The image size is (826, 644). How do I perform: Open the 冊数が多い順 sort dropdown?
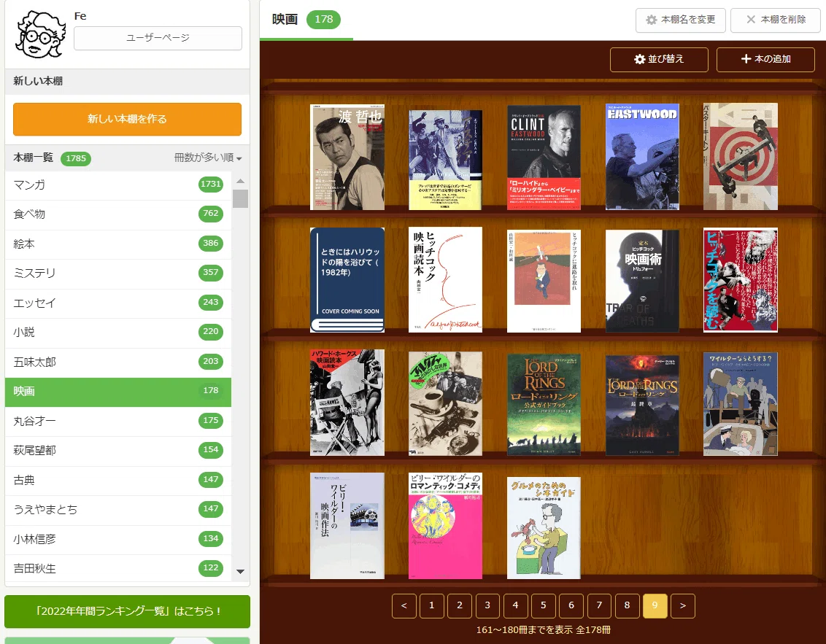(x=207, y=158)
